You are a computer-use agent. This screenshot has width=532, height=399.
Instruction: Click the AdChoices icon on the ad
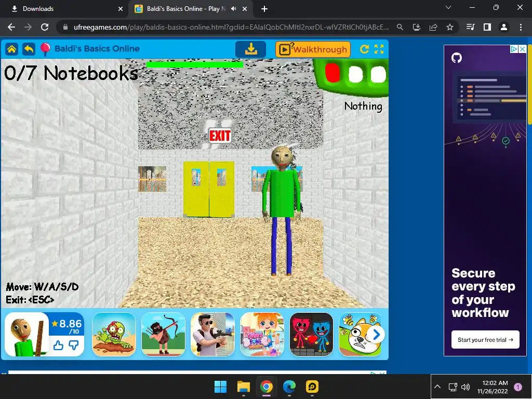[x=515, y=49]
